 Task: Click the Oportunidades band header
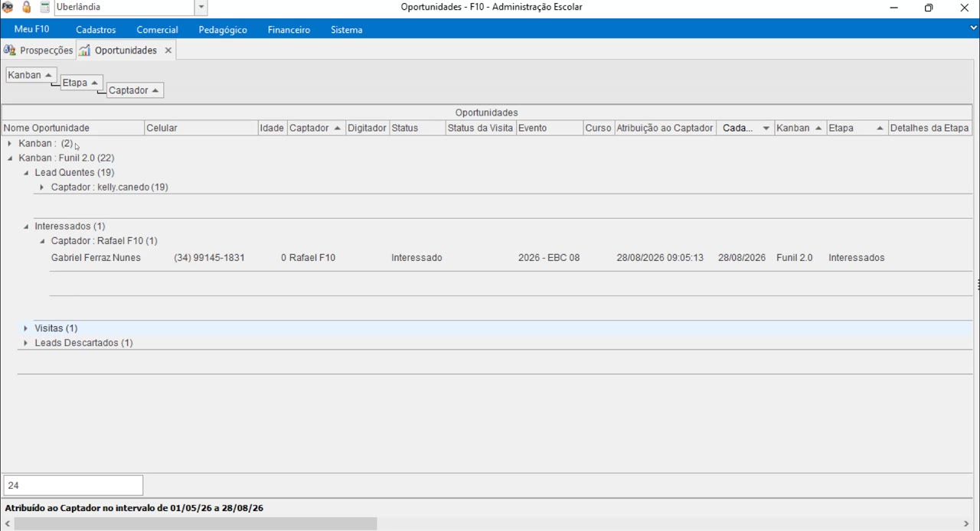click(x=487, y=112)
